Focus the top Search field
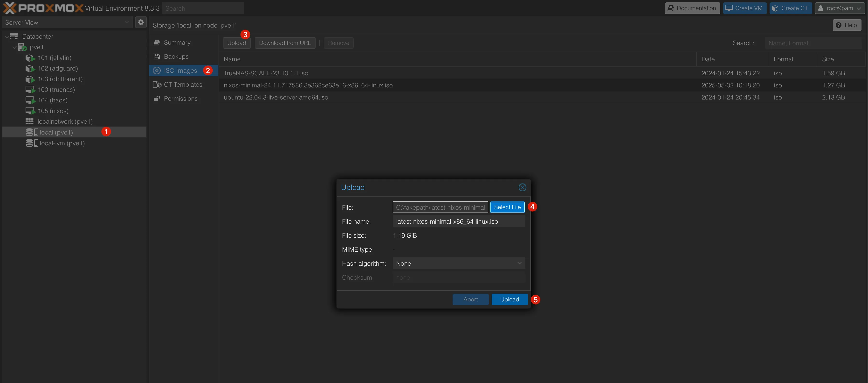 click(203, 8)
